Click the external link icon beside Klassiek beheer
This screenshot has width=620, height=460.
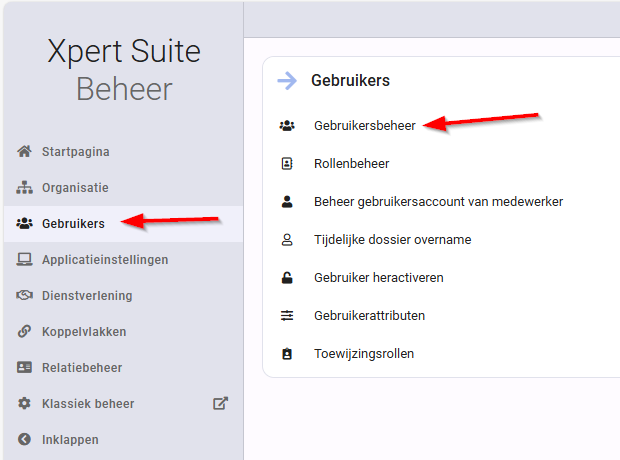pos(221,403)
